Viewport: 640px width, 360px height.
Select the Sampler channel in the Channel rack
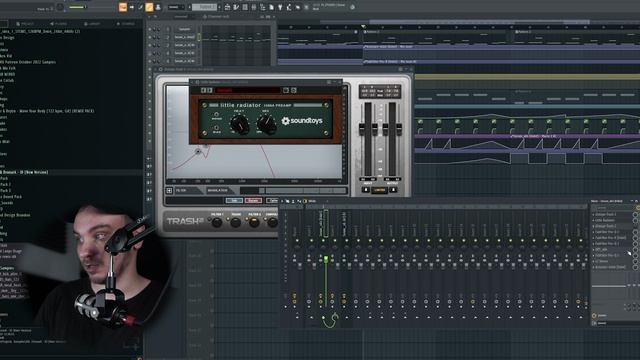[184, 29]
